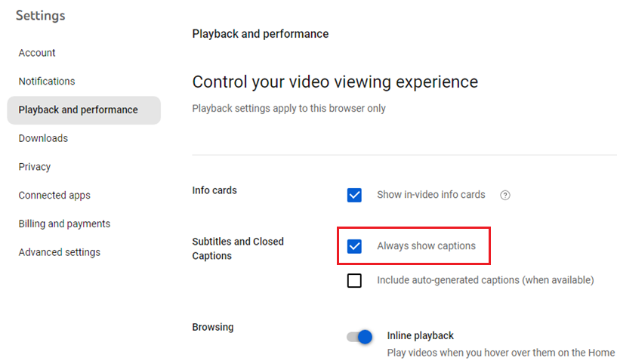Image resolution: width=617 pixels, height=364 pixels.
Task: Turn off the Inline playback toggle switch
Action: point(360,337)
